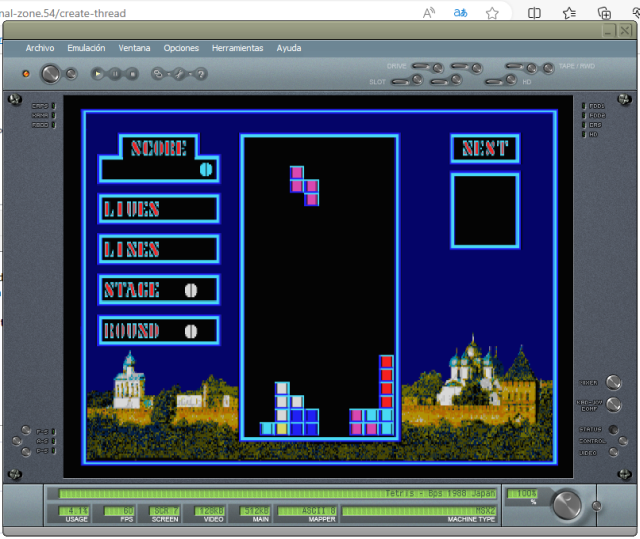
Task: Open the chain-link toolbar icon
Action: tap(158, 74)
